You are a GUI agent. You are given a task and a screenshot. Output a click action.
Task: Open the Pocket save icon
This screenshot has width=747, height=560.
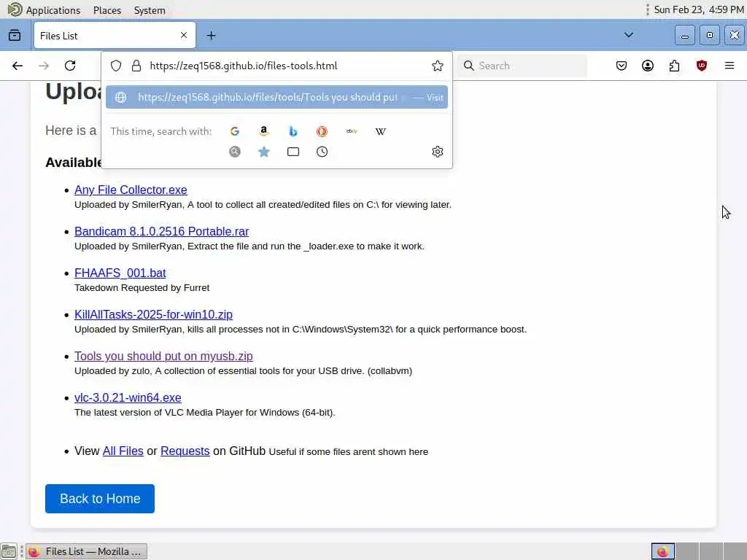coord(622,66)
